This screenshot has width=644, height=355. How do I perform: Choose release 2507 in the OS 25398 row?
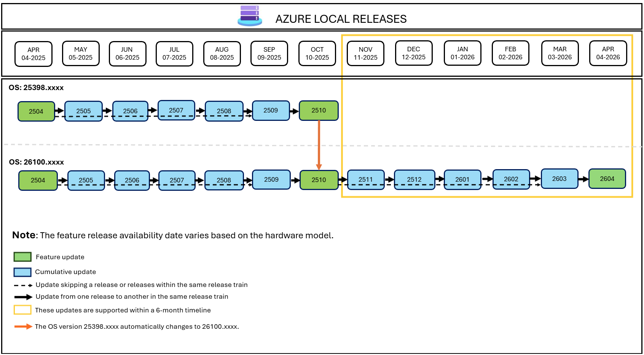[176, 110]
